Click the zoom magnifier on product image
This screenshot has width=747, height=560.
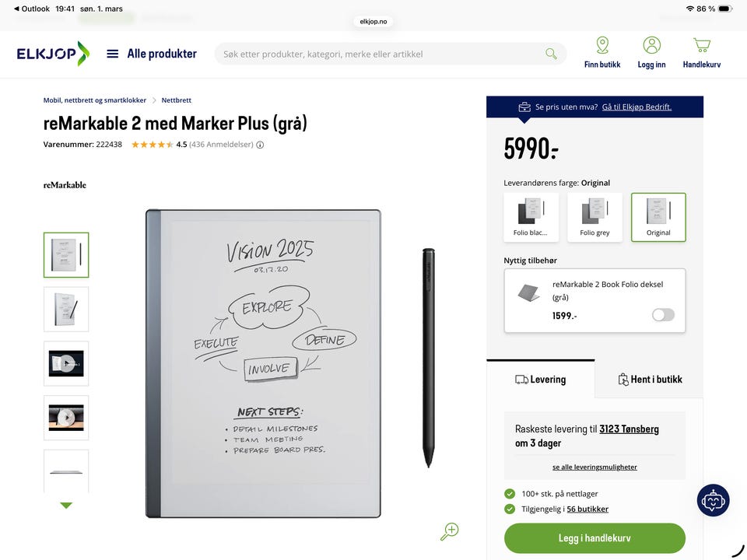449,531
